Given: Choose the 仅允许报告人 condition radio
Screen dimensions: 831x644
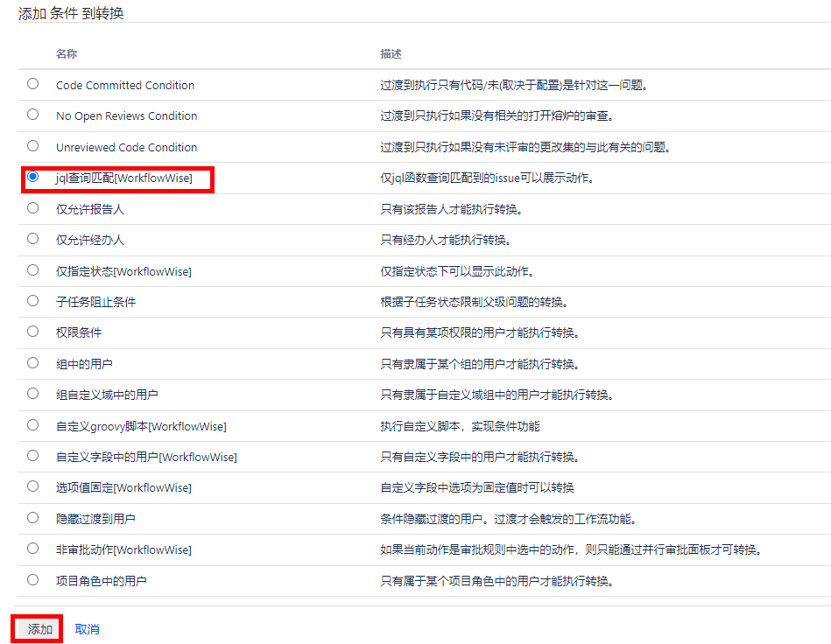Looking at the screenshot, I should coord(33,208).
